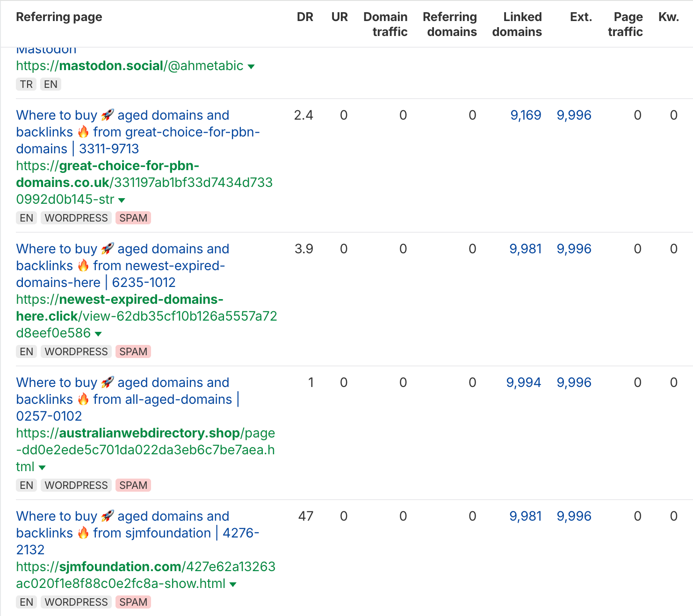Sort by Referring domains column header
Screen dimensions: 693x616
coord(449,24)
